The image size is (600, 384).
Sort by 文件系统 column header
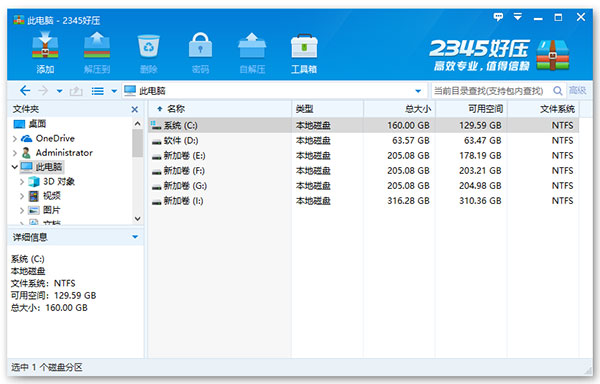tap(543, 109)
